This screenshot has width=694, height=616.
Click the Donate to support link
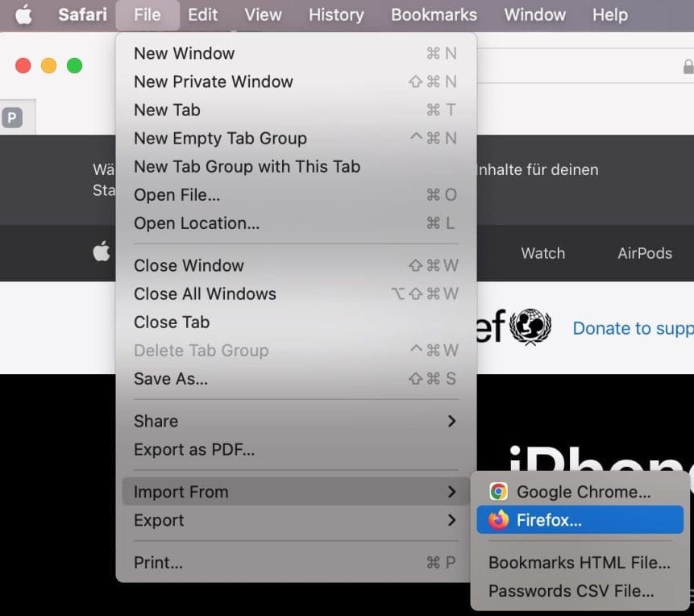(x=632, y=328)
